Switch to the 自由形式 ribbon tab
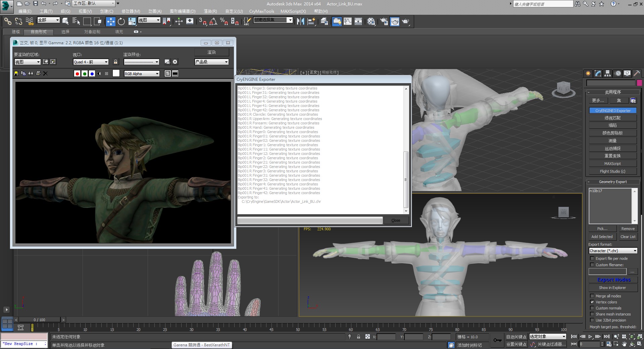The width and height of the screenshot is (644, 349). pyautogui.click(x=39, y=32)
